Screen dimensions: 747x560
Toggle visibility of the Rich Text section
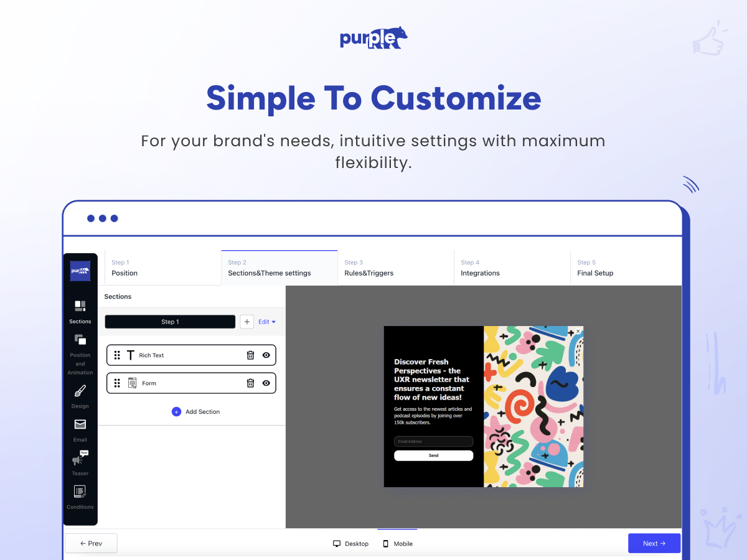267,355
